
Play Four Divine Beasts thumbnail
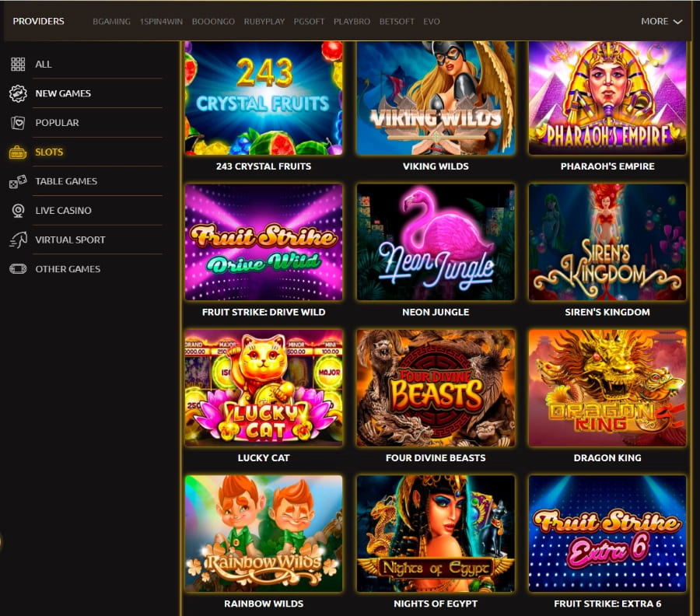coord(436,388)
